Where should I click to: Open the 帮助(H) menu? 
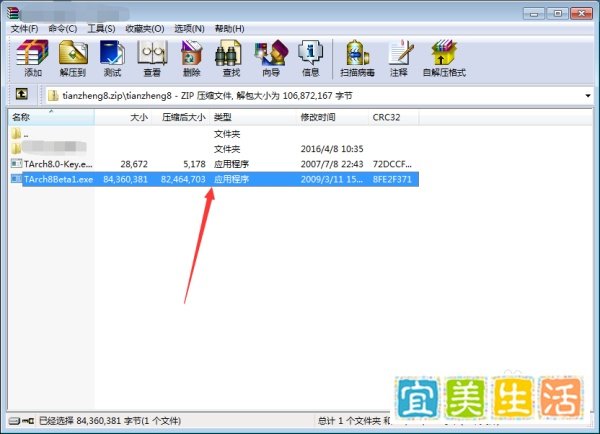[x=229, y=29]
